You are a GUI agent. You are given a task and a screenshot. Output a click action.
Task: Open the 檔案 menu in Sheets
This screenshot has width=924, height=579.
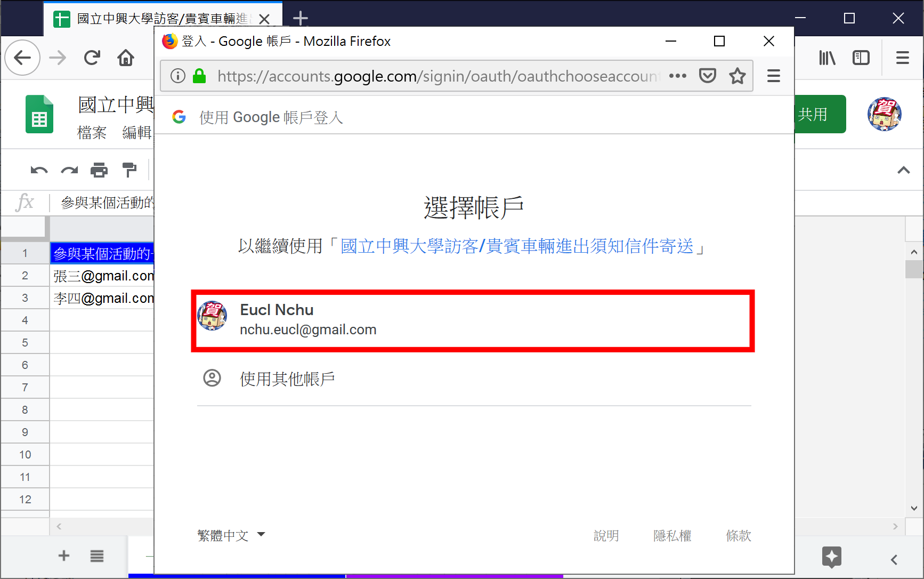point(92,132)
